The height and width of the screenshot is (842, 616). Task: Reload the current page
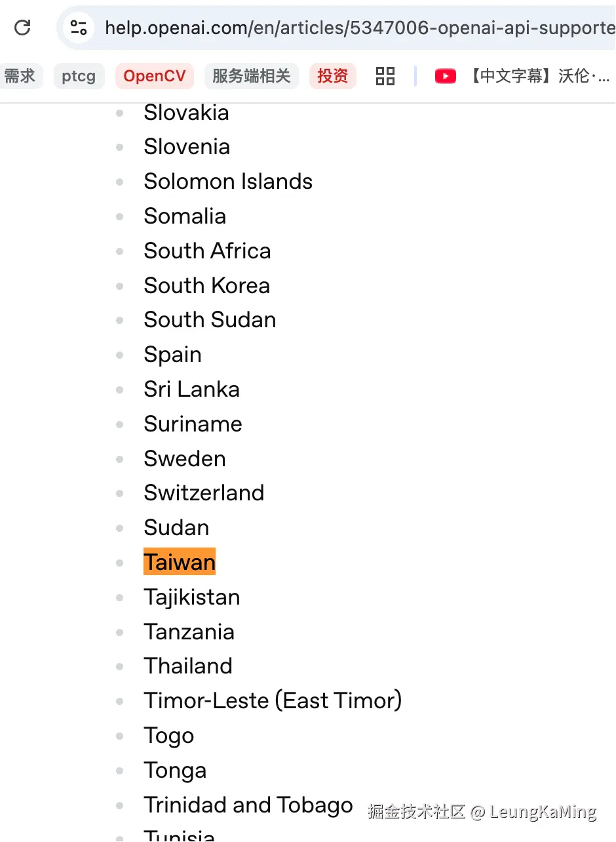(x=23, y=28)
